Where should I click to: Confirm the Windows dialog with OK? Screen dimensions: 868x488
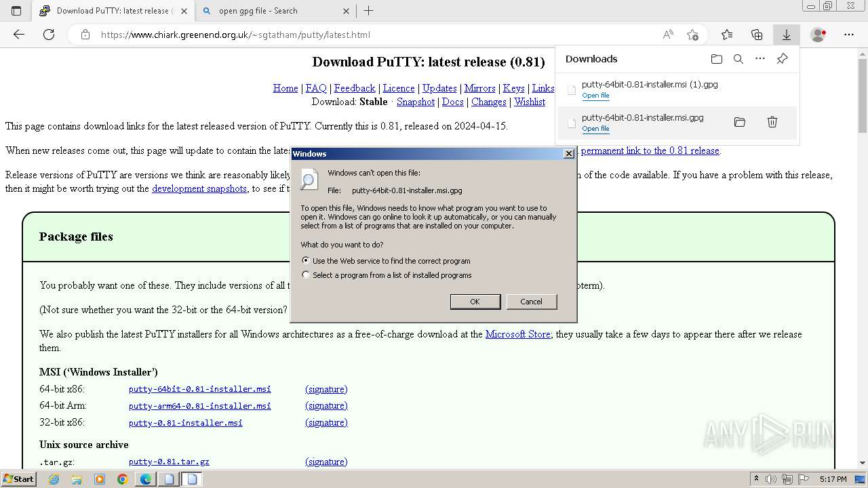[475, 302]
